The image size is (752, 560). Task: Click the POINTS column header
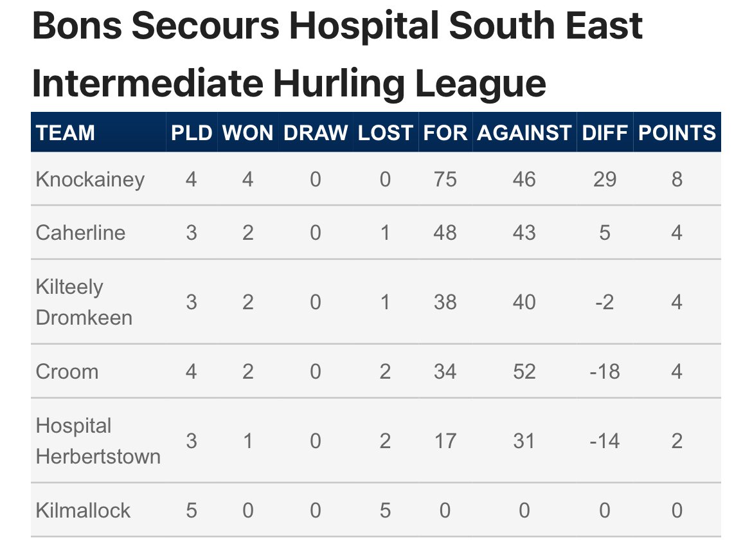click(677, 132)
